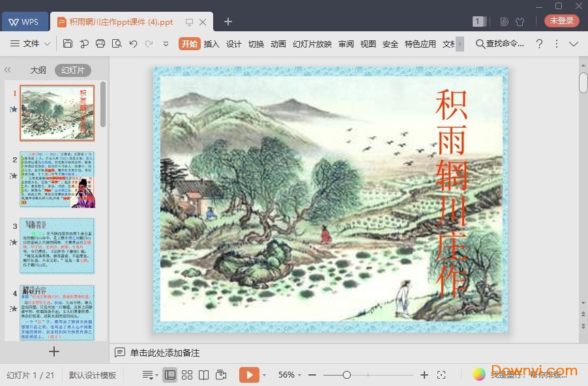Open the customize quick toolbar dropdown

166,44
